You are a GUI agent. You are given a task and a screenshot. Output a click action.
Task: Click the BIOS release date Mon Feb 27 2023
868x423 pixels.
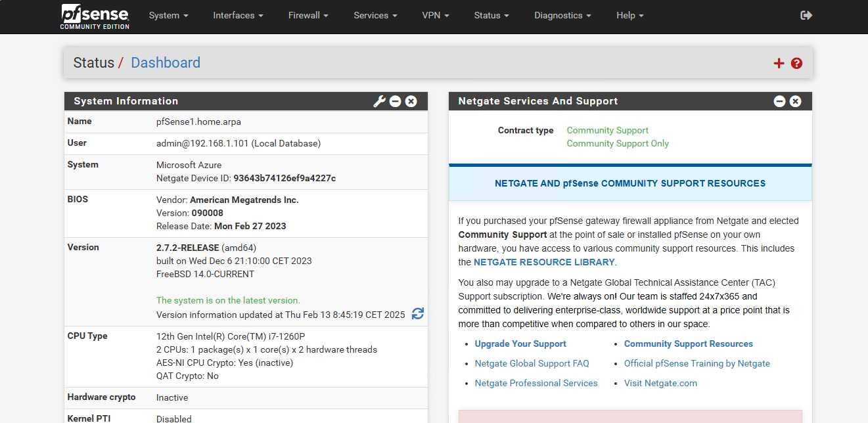pyautogui.click(x=250, y=226)
